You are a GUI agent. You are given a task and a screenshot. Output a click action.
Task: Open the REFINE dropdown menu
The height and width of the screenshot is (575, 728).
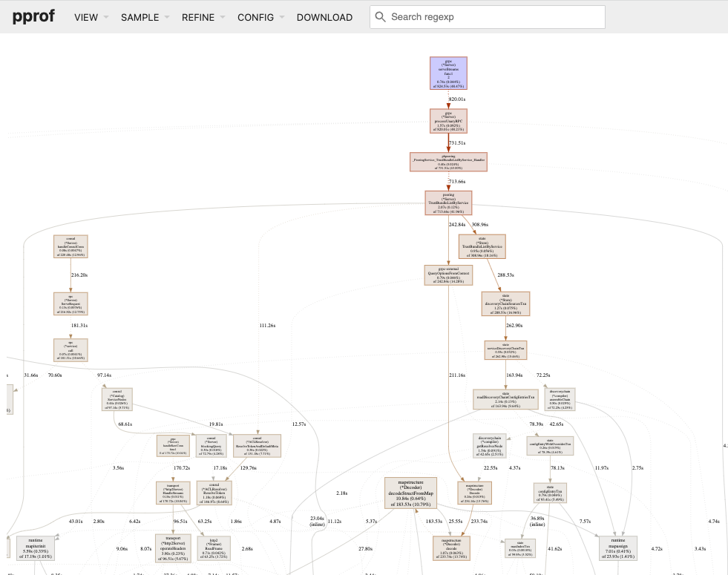203,17
